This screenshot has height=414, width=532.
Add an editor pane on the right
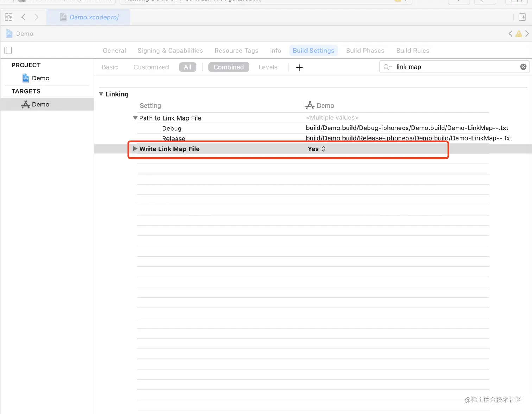(522, 17)
